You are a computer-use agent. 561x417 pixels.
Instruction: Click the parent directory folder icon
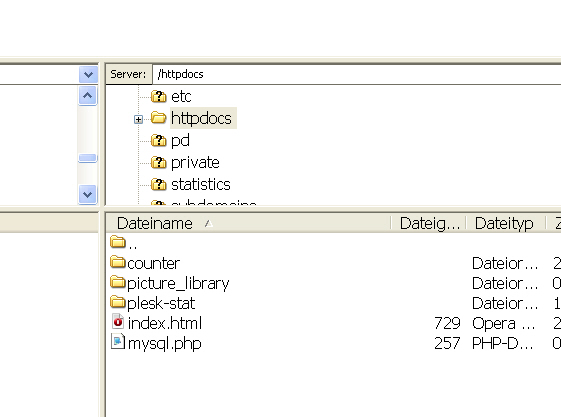(118, 242)
